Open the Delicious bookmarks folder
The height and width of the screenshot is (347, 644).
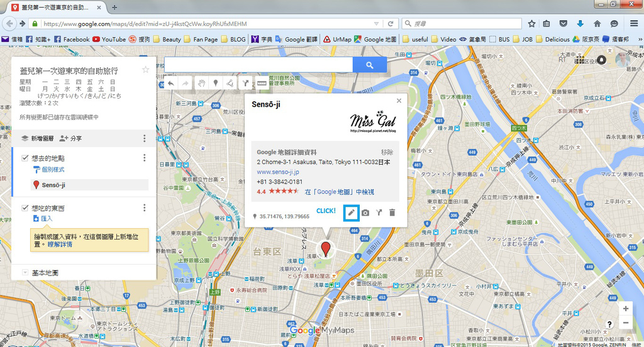point(553,40)
